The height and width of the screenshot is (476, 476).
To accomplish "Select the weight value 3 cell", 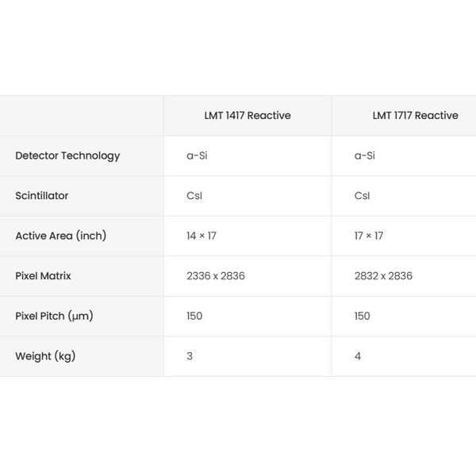I will click(190, 356).
